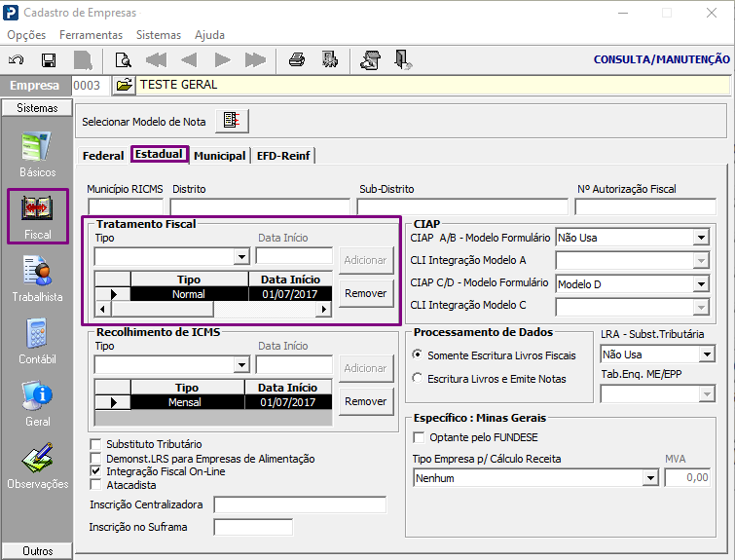Click the Inscrição no Suframa field
The image size is (735, 560).
coord(253,527)
